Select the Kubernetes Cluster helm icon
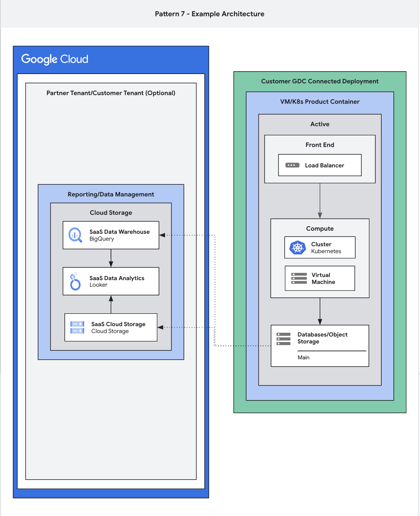The width and height of the screenshot is (420, 516). coord(298,247)
